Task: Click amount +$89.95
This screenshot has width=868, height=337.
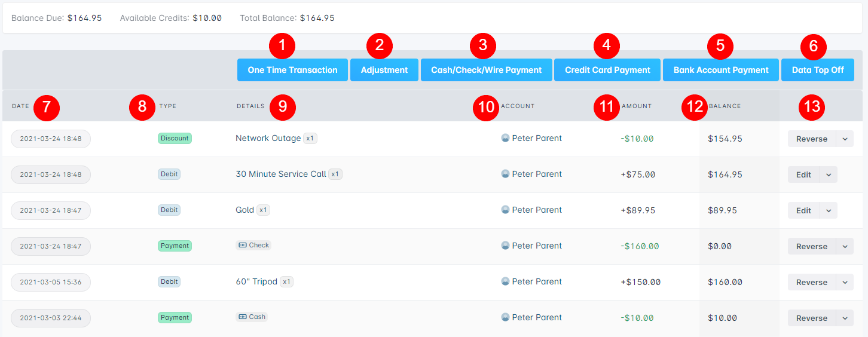Action: (x=638, y=210)
